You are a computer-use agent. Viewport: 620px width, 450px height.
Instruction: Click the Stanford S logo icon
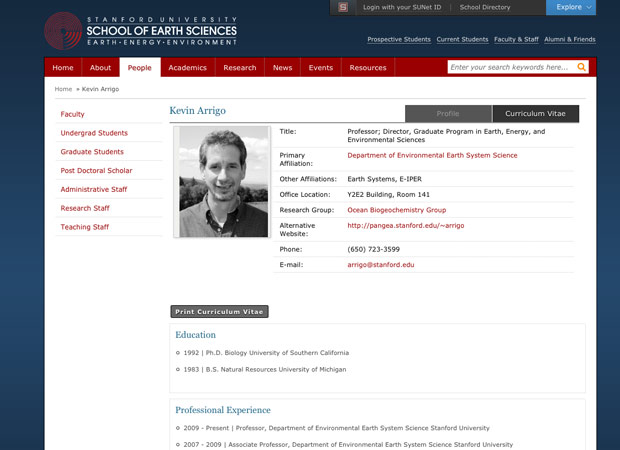click(x=343, y=7)
